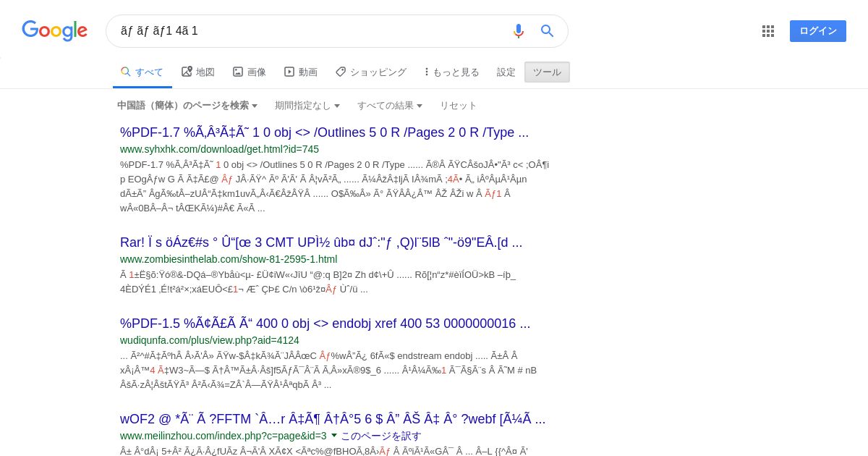Switch to the 地図 maps tab

point(198,72)
